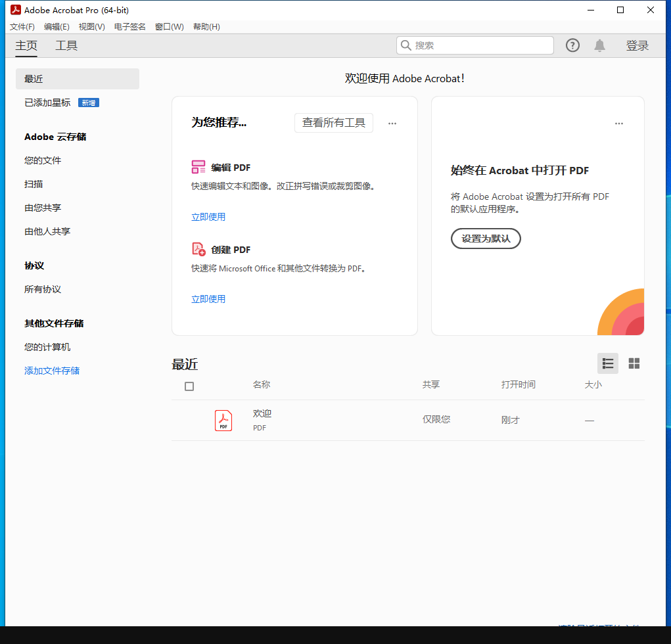Click the notifications bell icon

tap(599, 45)
